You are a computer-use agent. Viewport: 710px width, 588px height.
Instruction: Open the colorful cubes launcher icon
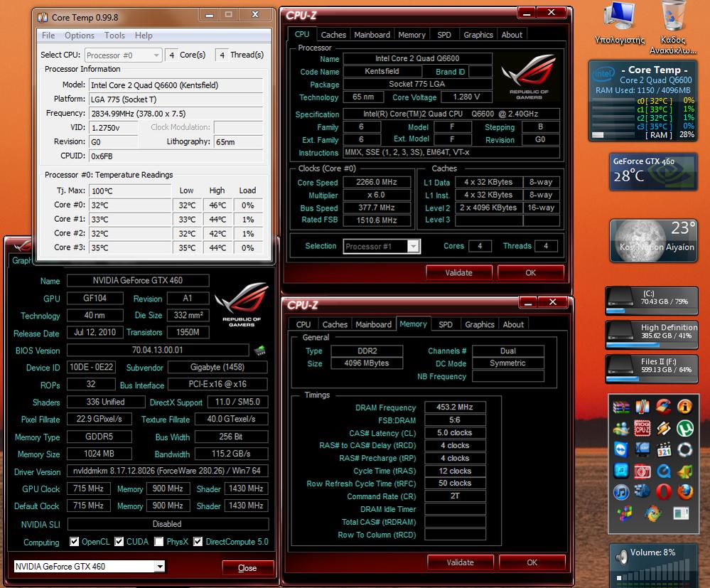624,514
